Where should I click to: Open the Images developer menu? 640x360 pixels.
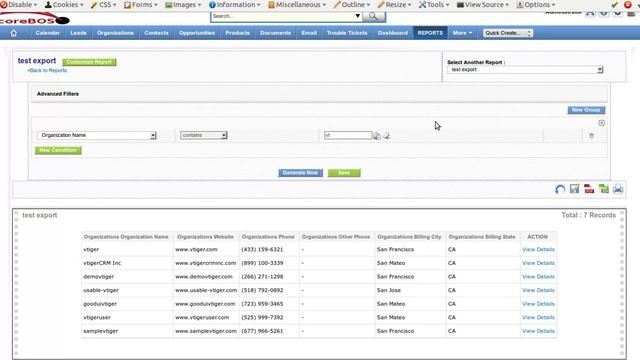point(183,4)
